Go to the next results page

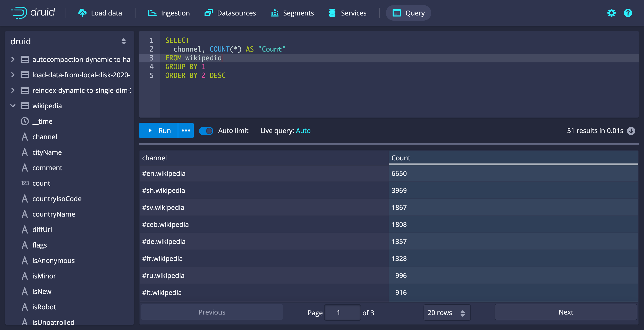566,312
